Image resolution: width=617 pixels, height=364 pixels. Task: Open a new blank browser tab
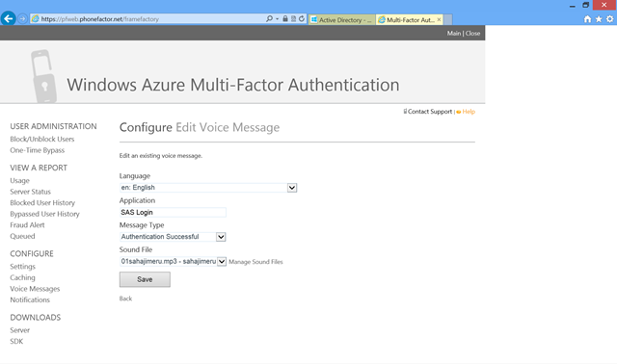pos(448,19)
